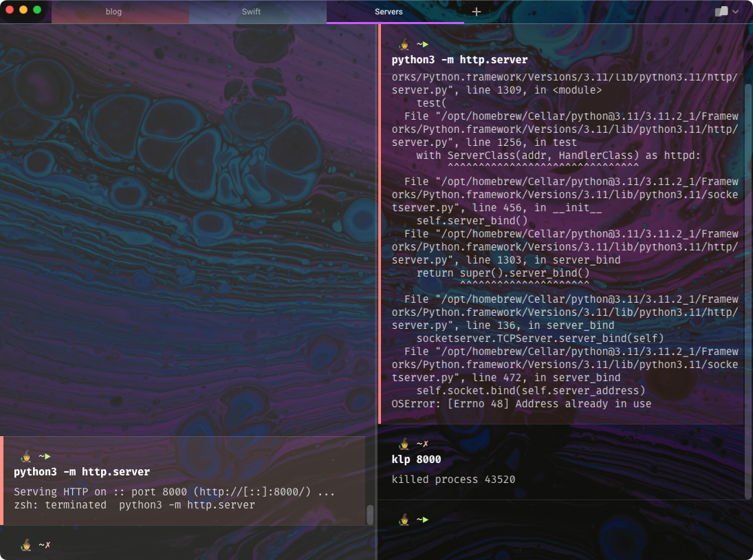The image size is (753, 560).
Task: Click the left pane scrollbar thumb
Action: [x=370, y=514]
